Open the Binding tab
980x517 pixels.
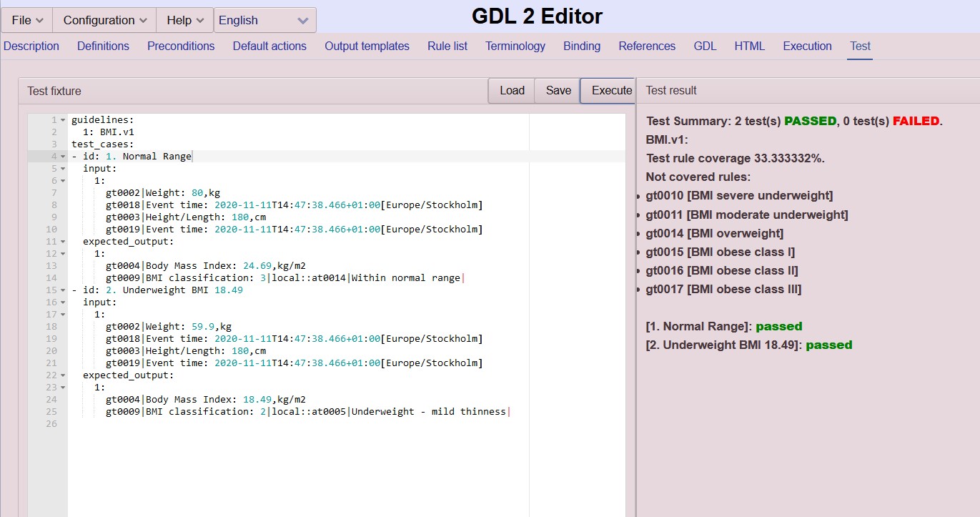[x=581, y=46]
